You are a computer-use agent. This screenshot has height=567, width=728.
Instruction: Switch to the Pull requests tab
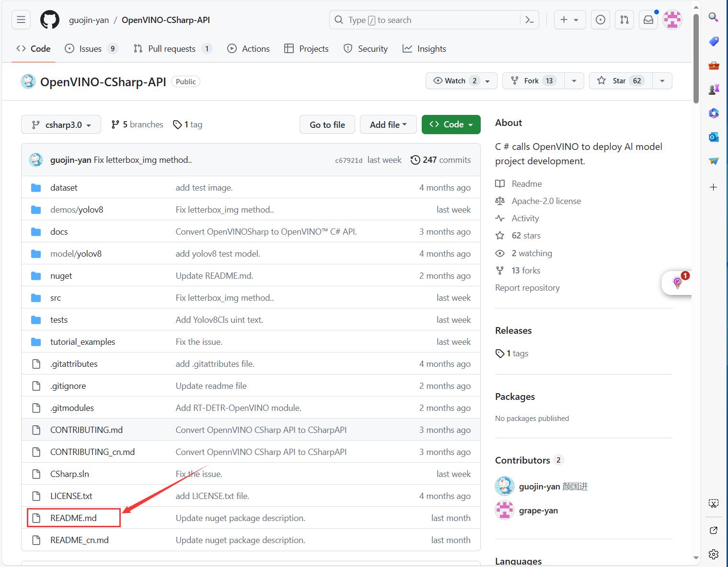(x=173, y=49)
